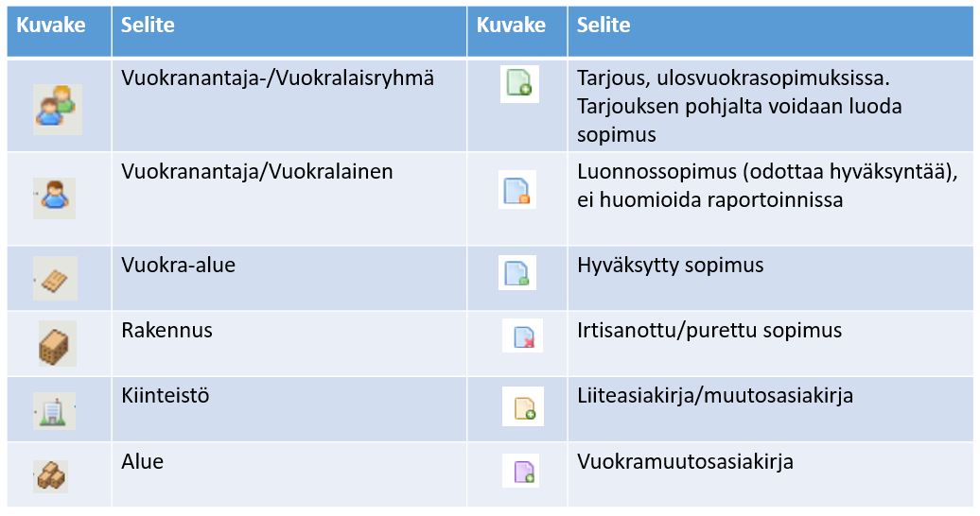The image size is (980, 516).
Task: Click the right Selite column header
Action: pyautogui.click(x=604, y=26)
